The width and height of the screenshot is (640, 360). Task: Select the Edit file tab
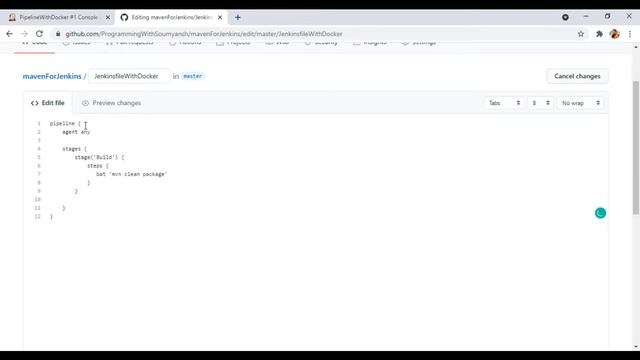(x=48, y=103)
